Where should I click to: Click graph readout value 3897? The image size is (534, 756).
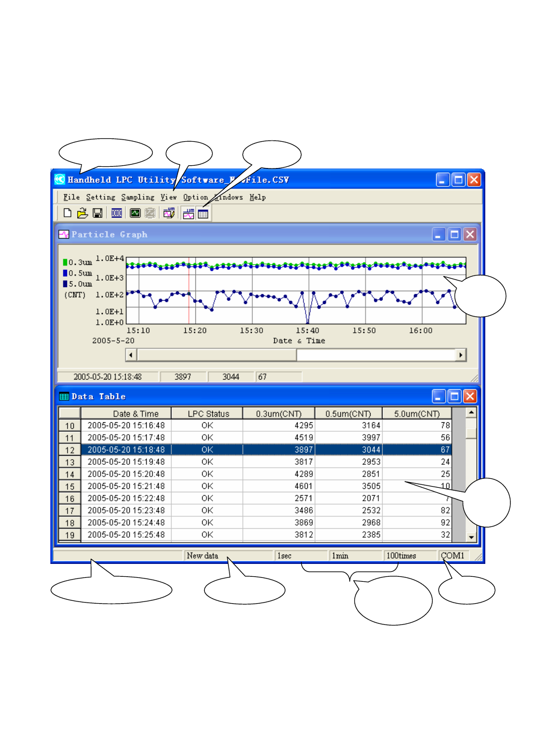click(182, 377)
